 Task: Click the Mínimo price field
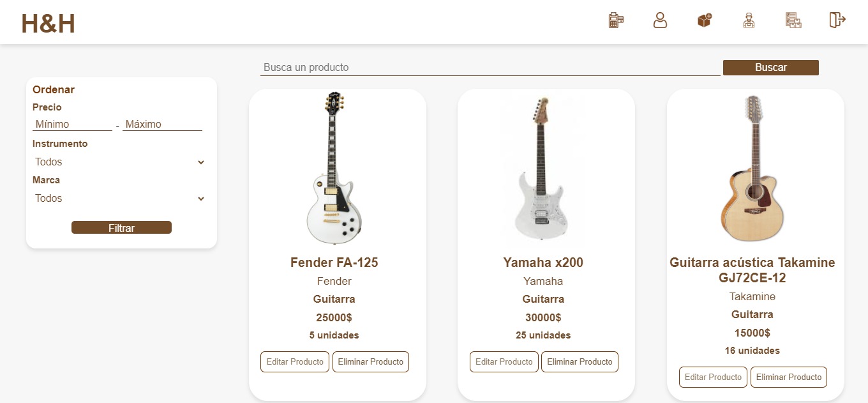click(x=72, y=125)
